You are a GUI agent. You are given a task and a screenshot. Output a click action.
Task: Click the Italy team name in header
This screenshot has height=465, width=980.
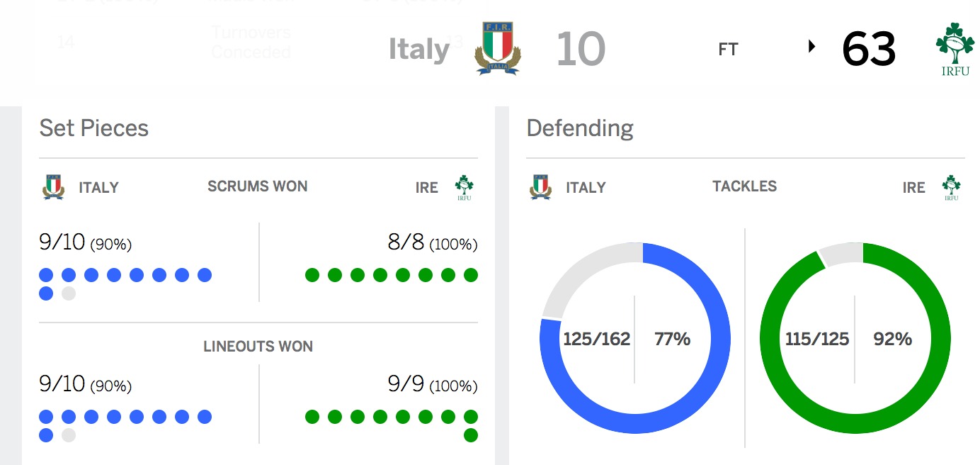pyautogui.click(x=419, y=49)
